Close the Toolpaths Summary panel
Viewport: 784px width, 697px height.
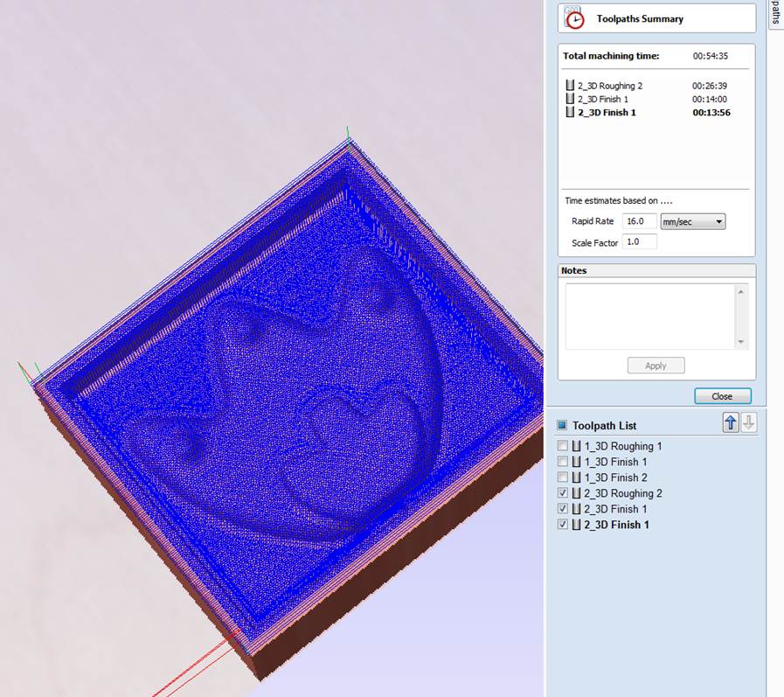(723, 396)
